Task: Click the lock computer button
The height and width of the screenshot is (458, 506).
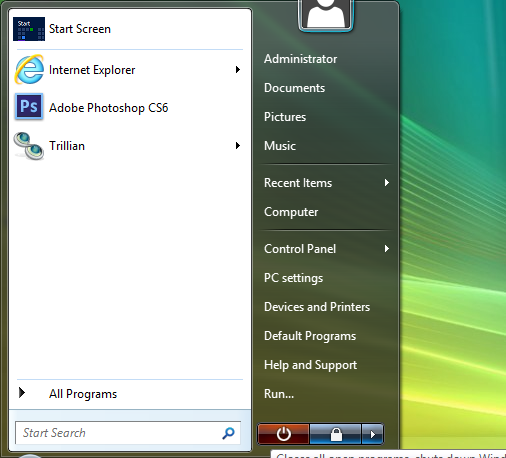Action: pos(336,434)
